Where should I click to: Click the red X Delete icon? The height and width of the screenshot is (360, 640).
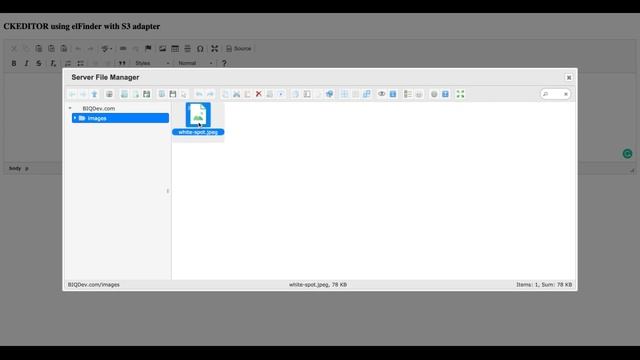(x=258, y=94)
